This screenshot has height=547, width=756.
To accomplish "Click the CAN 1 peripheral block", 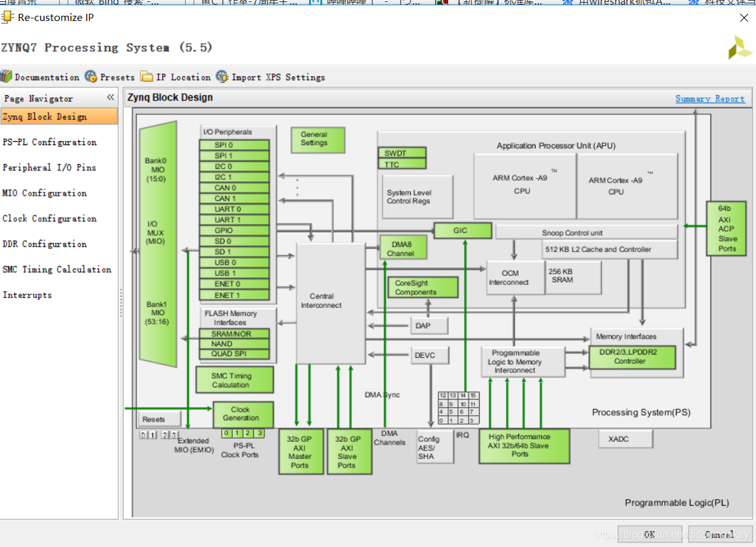I will [234, 198].
